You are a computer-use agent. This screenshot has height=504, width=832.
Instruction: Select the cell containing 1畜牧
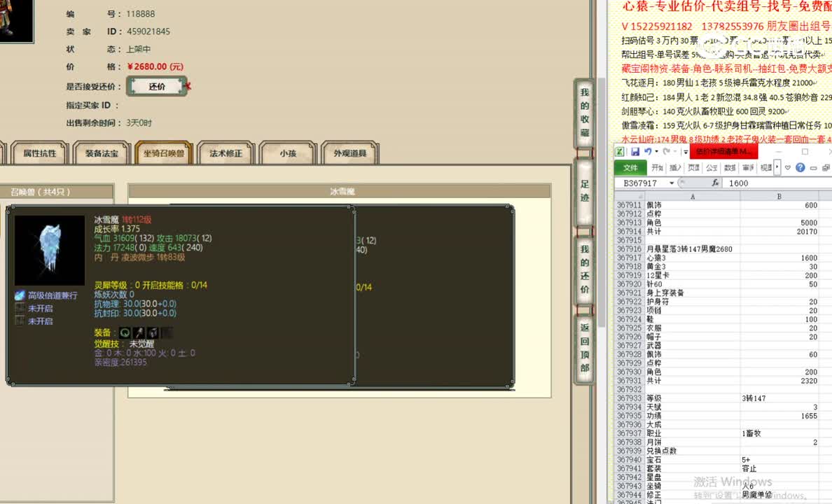pyautogui.click(x=779, y=433)
